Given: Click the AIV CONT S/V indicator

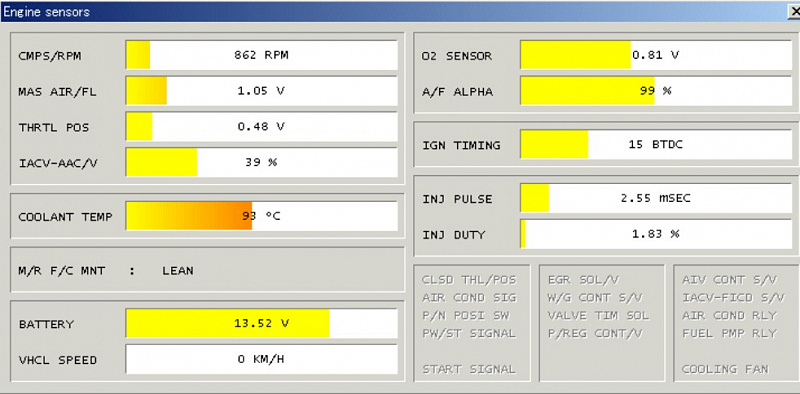Looking at the screenshot, I should 730,280.
